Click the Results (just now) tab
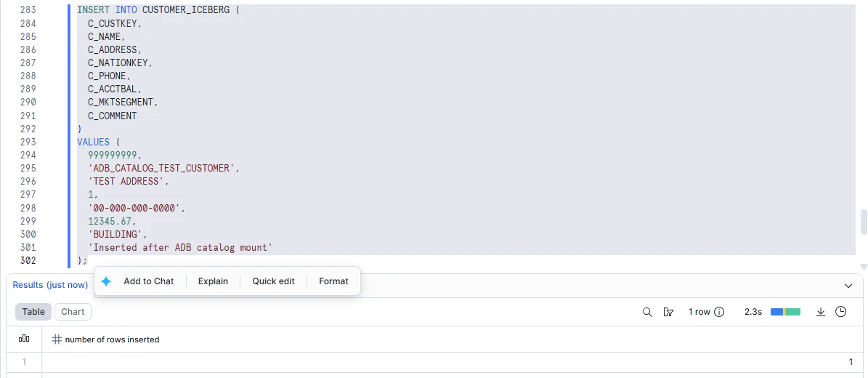This screenshot has height=378, width=868. click(x=50, y=285)
